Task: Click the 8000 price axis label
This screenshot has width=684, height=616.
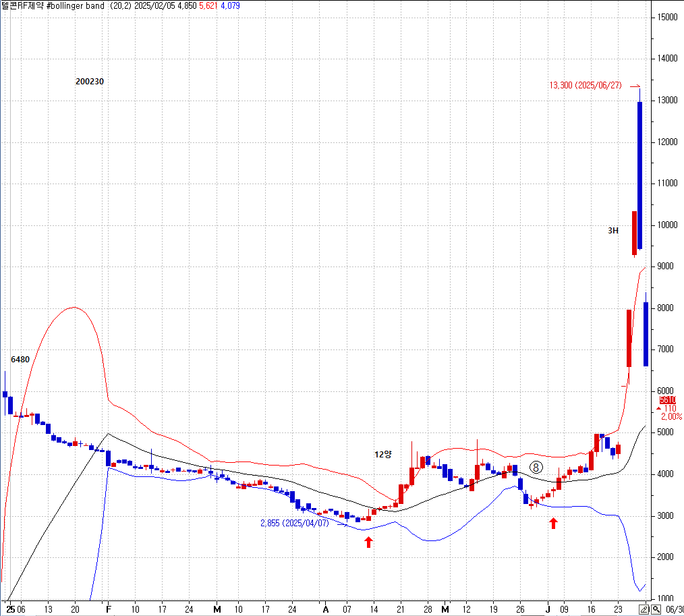Action: tap(665, 308)
